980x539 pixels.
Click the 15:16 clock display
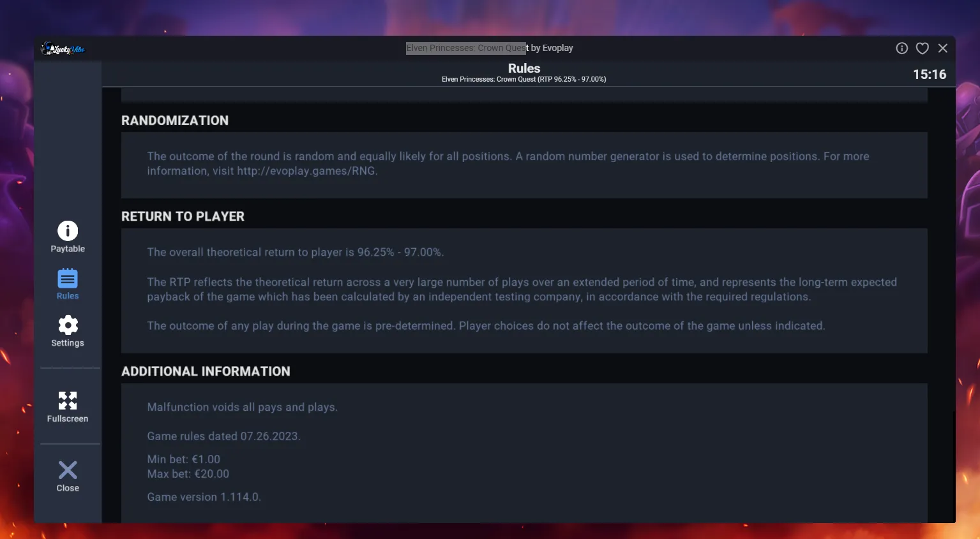930,75
